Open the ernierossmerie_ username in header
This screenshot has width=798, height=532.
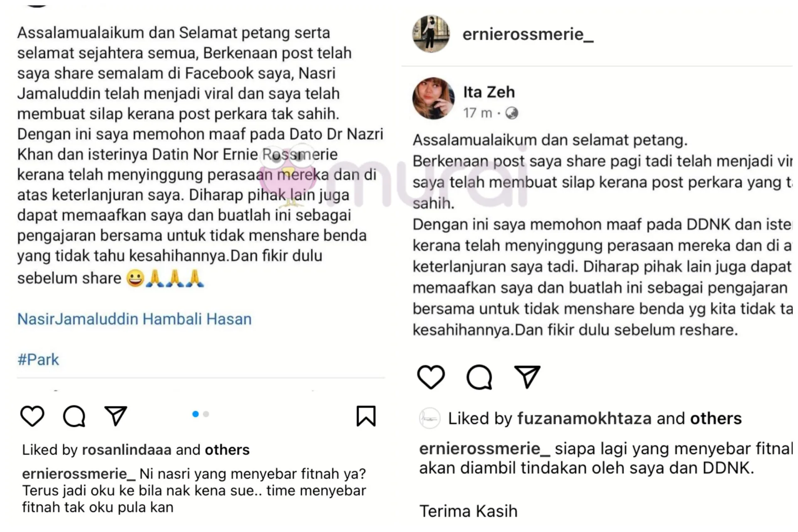click(x=528, y=34)
